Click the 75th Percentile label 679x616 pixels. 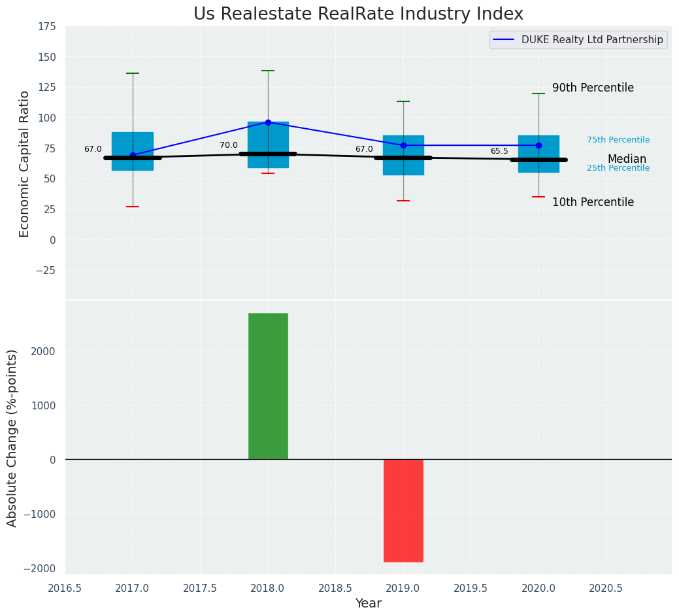pos(618,140)
